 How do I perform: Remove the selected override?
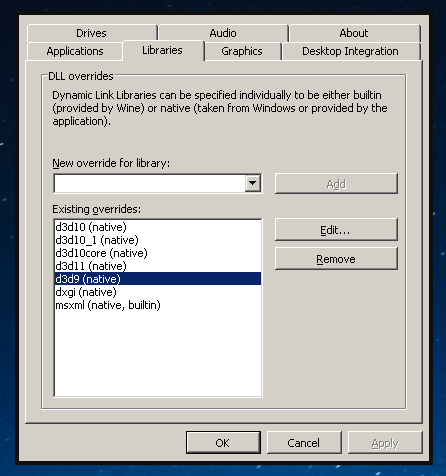pyautogui.click(x=336, y=259)
